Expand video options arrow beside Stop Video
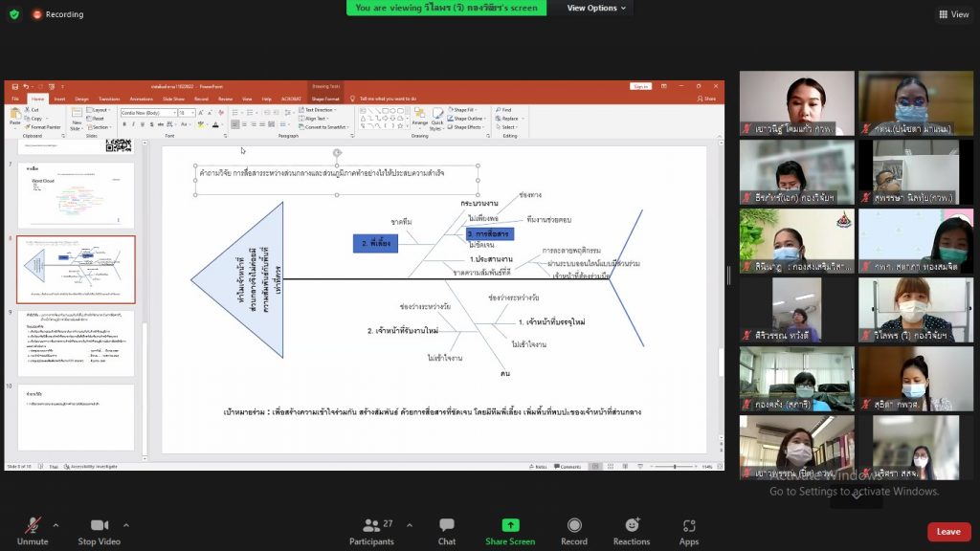 click(126, 525)
